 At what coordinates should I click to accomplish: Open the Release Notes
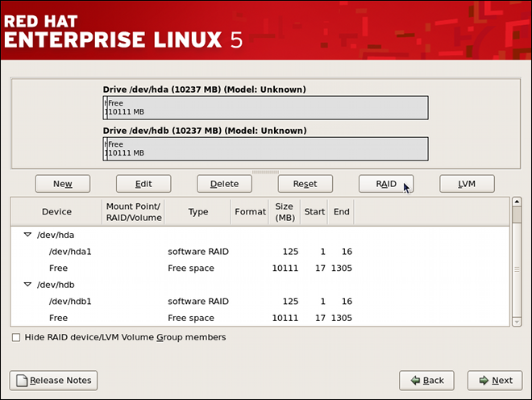[54, 381]
